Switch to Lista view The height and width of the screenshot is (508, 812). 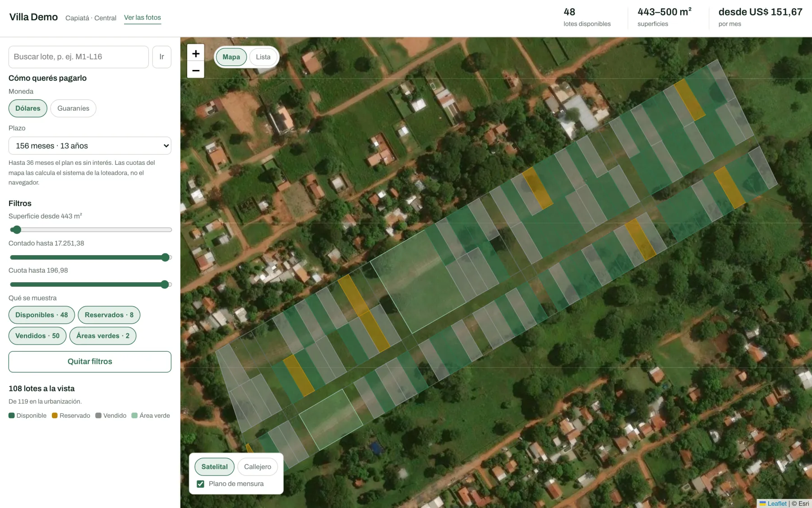tap(263, 57)
